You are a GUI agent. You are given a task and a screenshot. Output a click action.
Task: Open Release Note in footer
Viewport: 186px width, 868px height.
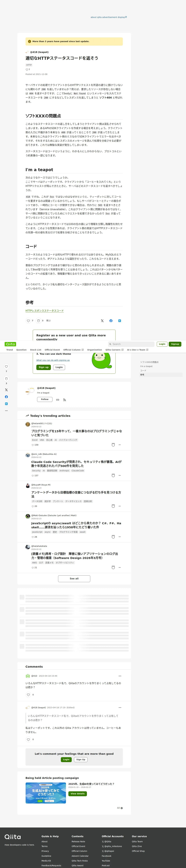(x=78, y=842)
